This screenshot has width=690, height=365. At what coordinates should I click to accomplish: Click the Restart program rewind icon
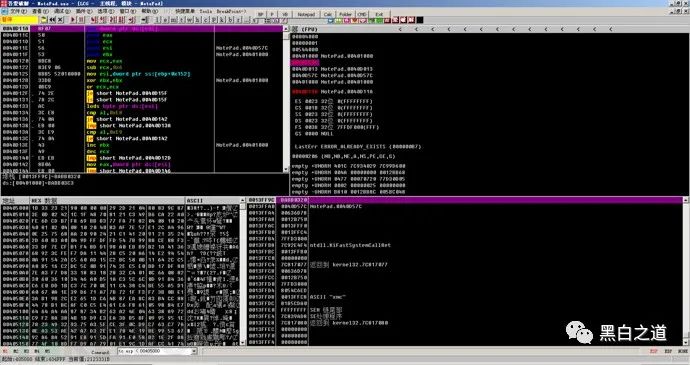point(52,20)
